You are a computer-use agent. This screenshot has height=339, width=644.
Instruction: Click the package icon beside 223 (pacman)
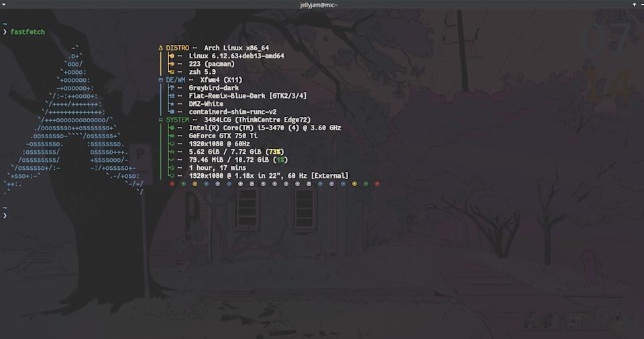click(x=172, y=64)
